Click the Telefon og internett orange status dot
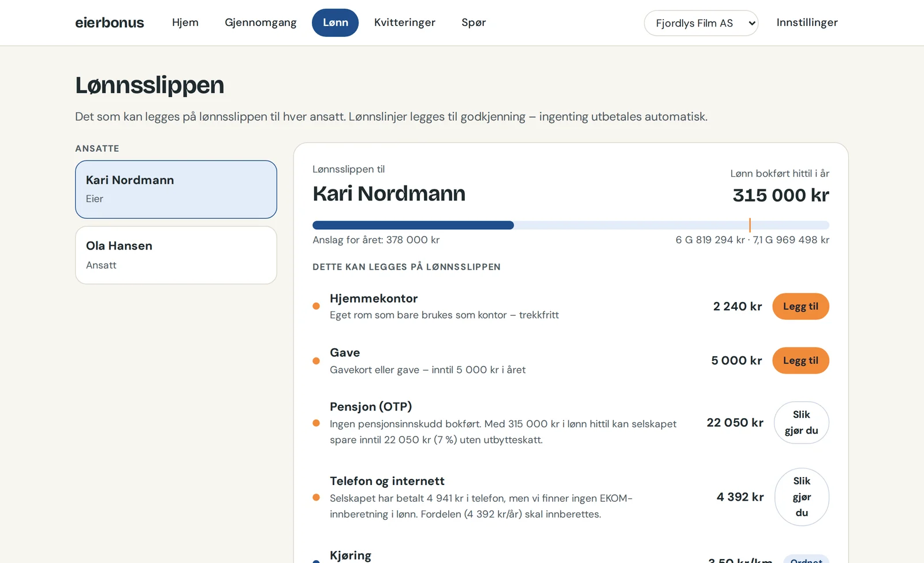This screenshot has height=563, width=924. tap(316, 497)
